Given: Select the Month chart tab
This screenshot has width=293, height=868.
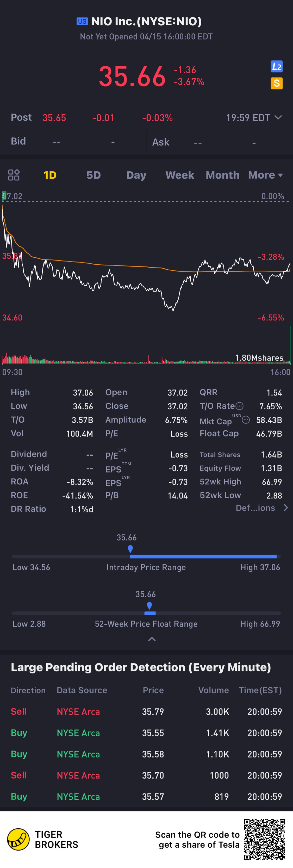Looking at the screenshot, I should pyautogui.click(x=222, y=175).
